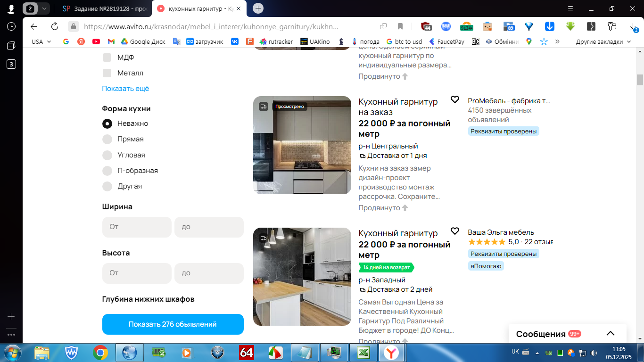Screen dimensions: 644x362
Task: Open the Ваша Эльга мебель seller link
Action: tap(501, 232)
